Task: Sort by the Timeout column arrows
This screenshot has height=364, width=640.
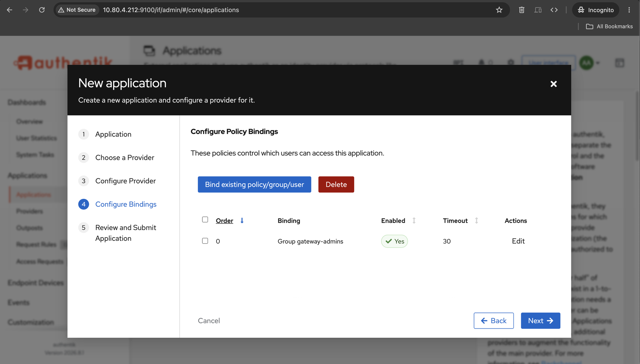Action: [x=476, y=221]
